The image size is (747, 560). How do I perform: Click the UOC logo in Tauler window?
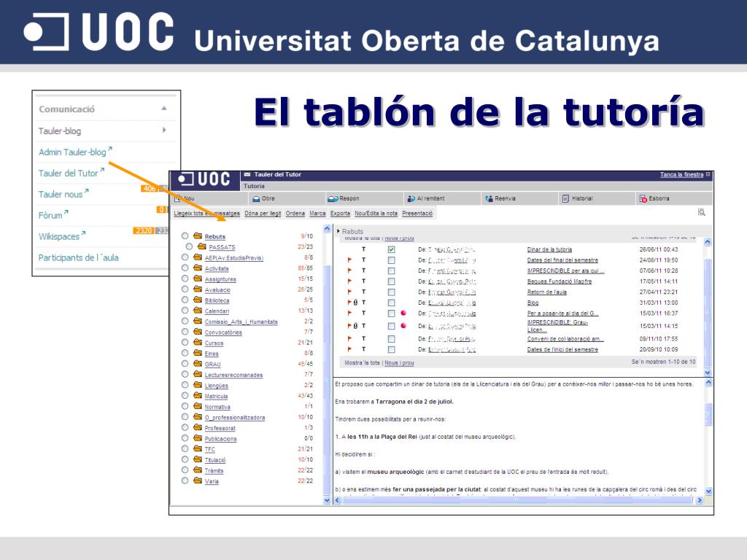tap(204, 179)
